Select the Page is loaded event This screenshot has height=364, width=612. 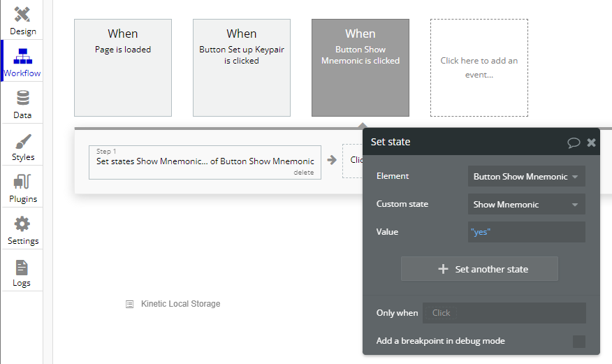[123, 68]
